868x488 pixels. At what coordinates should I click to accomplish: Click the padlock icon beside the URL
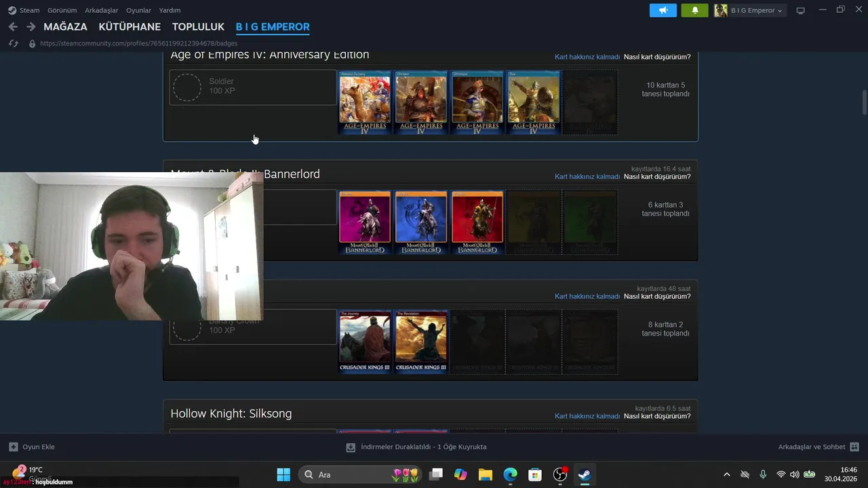pyautogui.click(x=32, y=43)
